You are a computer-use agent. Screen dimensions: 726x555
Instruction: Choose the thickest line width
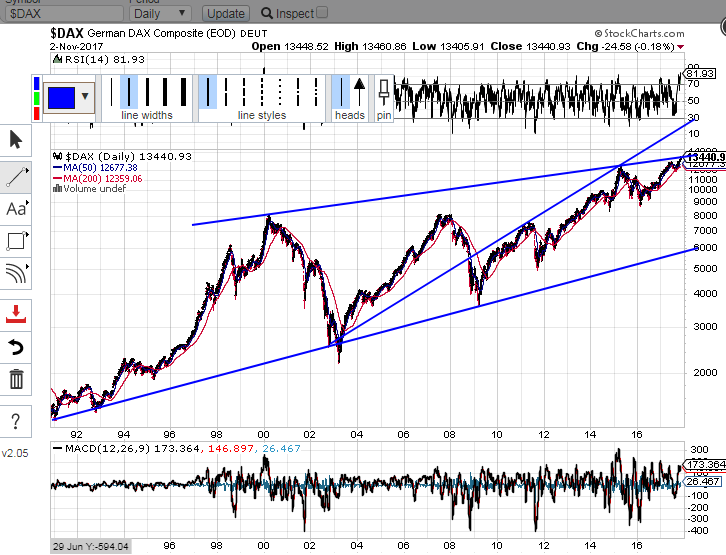click(183, 92)
